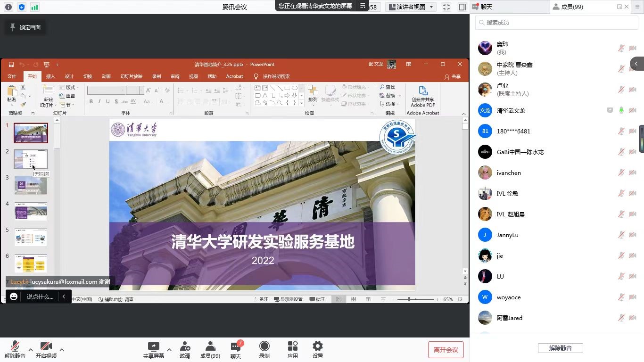Viewport: 644px width, 362px height.
Task: Click the 搜索成员 search field
Action: [556, 23]
